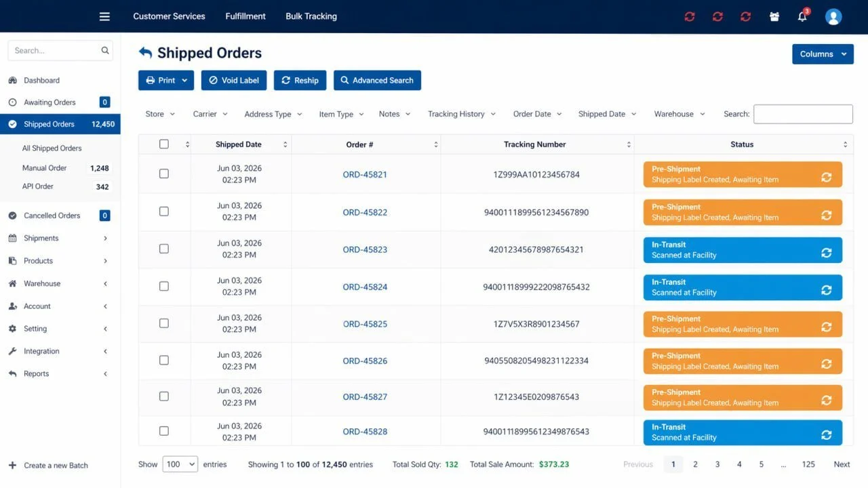Select Manual Order sub-item
This screenshot has width=868, height=488.
tap(44, 168)
